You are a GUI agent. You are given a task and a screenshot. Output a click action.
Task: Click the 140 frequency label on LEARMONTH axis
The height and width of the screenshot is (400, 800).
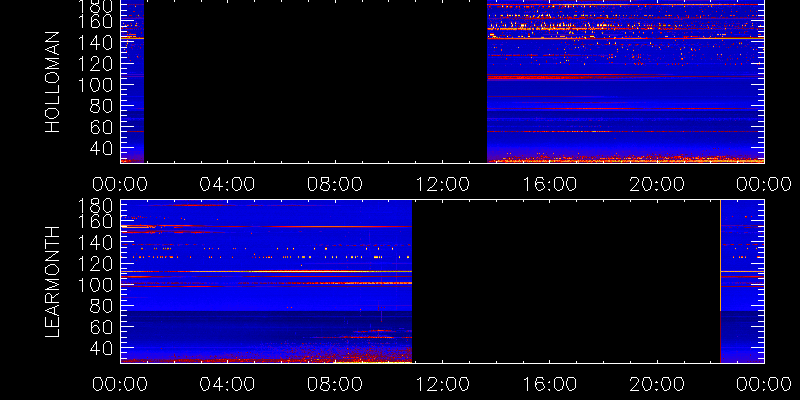(96, 242)
